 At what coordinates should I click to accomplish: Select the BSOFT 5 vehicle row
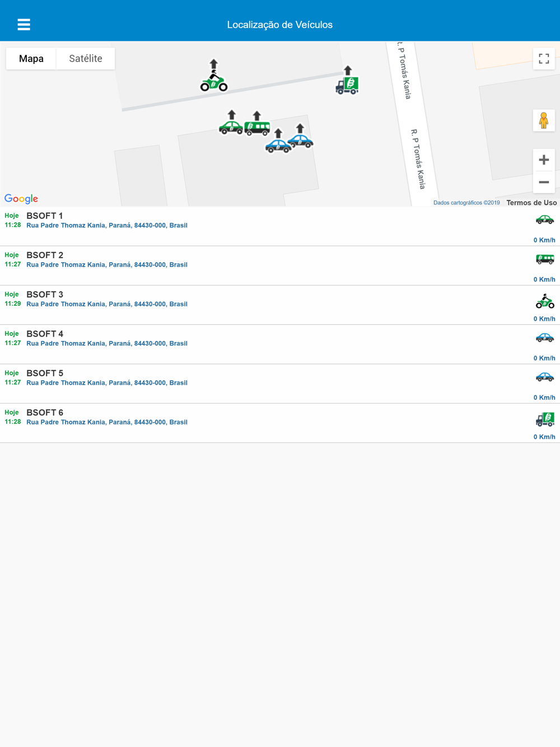(x=280, y=384)
